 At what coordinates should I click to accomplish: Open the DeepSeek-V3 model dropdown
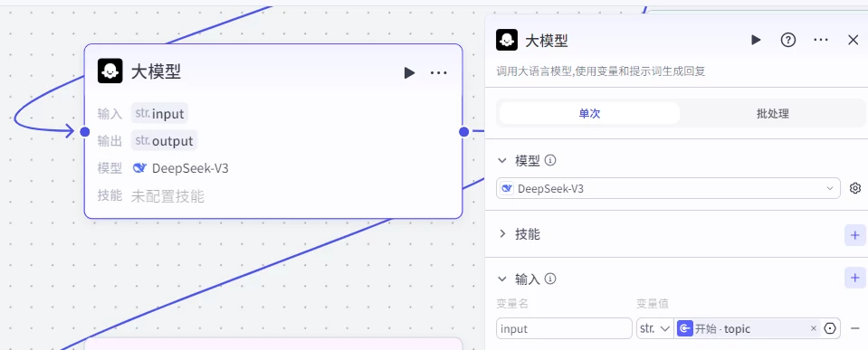[x=668, y=188]
